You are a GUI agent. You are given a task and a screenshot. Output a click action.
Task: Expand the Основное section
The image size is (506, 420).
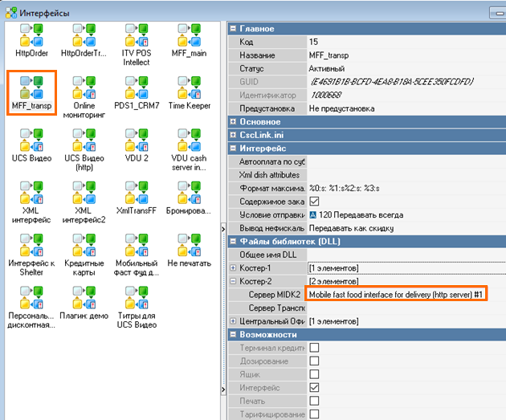point(233,121)
